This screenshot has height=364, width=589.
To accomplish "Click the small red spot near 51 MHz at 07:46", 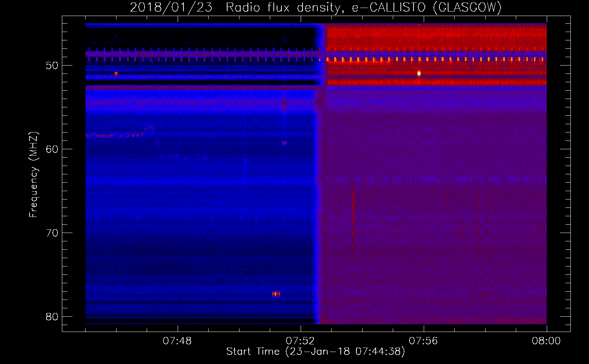I will pyautogui.click(x=116, y=74).
